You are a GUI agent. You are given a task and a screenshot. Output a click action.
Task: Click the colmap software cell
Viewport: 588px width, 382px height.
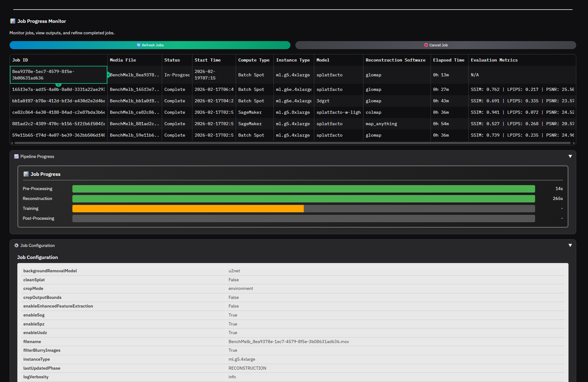tap(397, 112)
